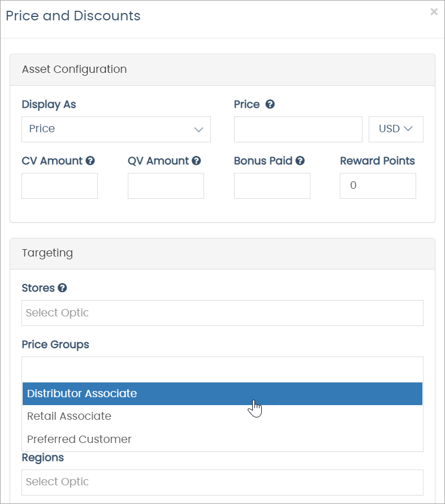
Task: Click the Reward Points field
Action: coord(378,186)
